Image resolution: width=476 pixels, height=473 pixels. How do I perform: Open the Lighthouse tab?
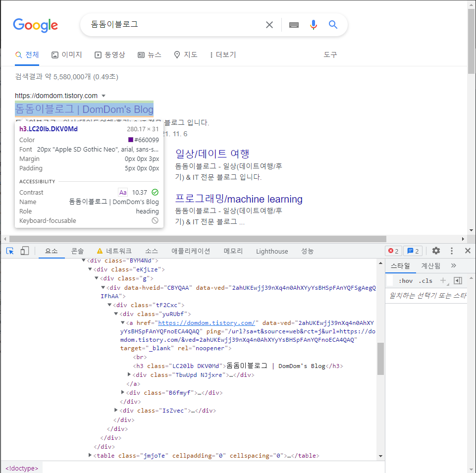pyautogui.click(x=272, y=252)
